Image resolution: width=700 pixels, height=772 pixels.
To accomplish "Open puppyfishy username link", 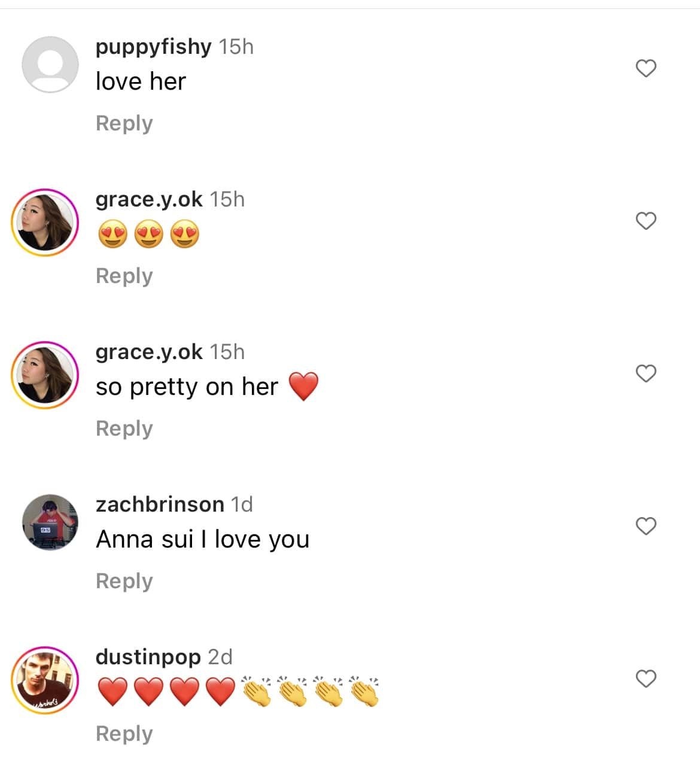I will (x=153, y=47).
